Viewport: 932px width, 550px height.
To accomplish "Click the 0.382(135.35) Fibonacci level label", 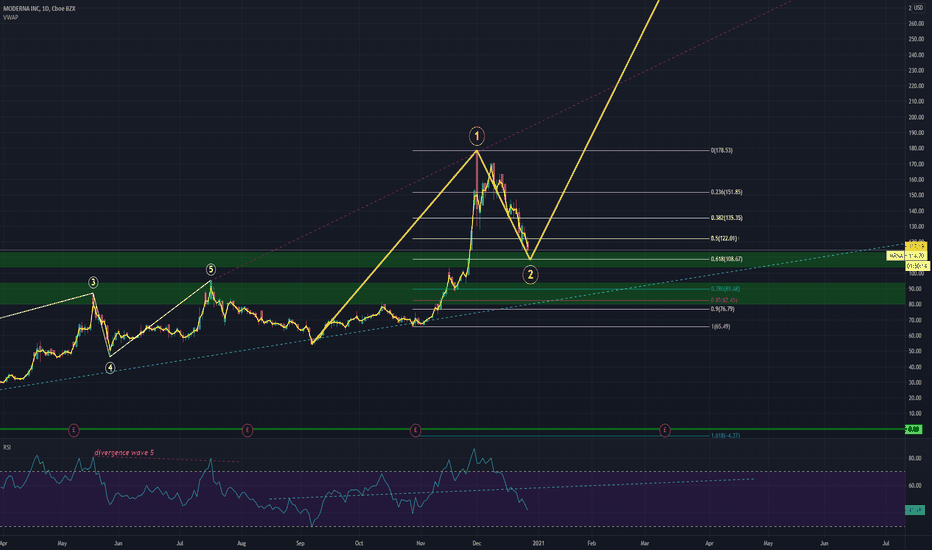I will click(726, 218).
